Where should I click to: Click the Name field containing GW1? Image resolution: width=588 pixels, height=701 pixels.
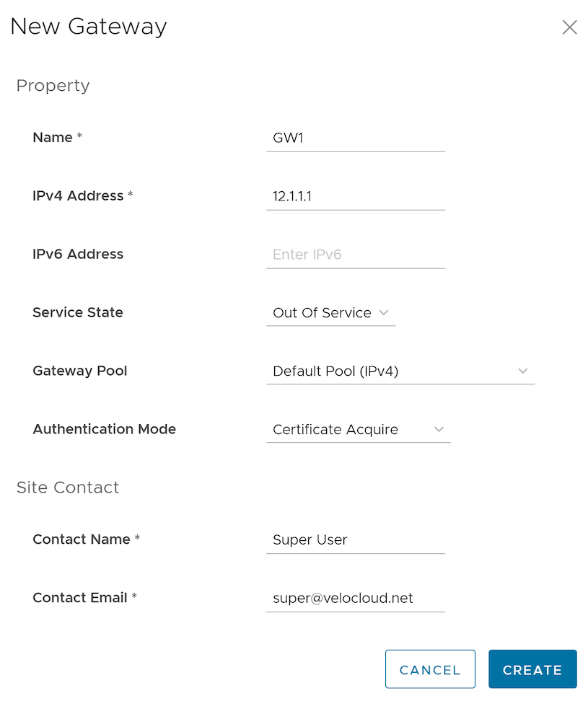[355, 138]
